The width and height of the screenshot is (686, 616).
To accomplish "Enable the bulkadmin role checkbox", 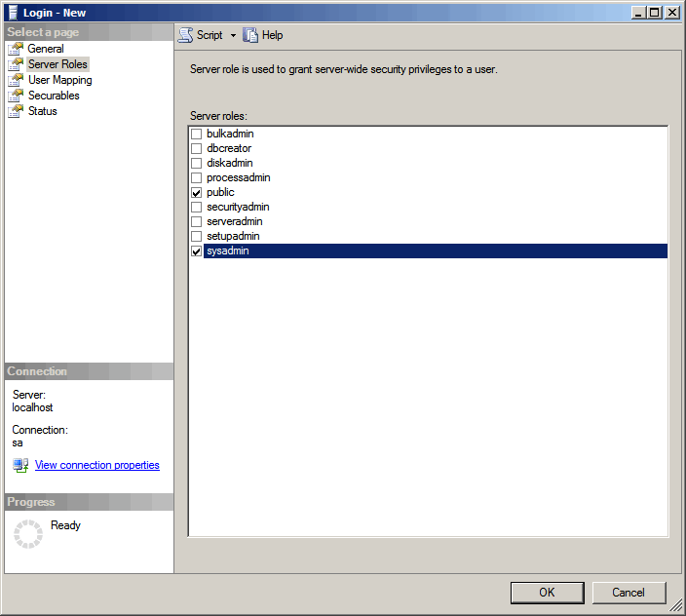I will (197, 134).
